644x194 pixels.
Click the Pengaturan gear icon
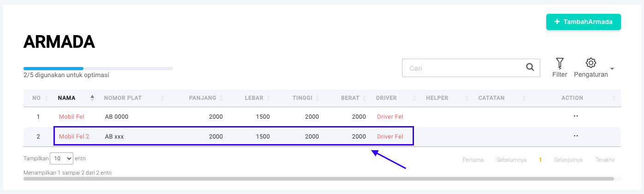[x=591, y=63]
